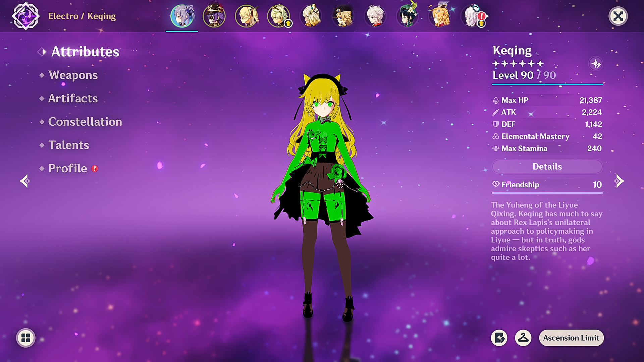Select the green beret character with white flower

[x=407, y=16]
